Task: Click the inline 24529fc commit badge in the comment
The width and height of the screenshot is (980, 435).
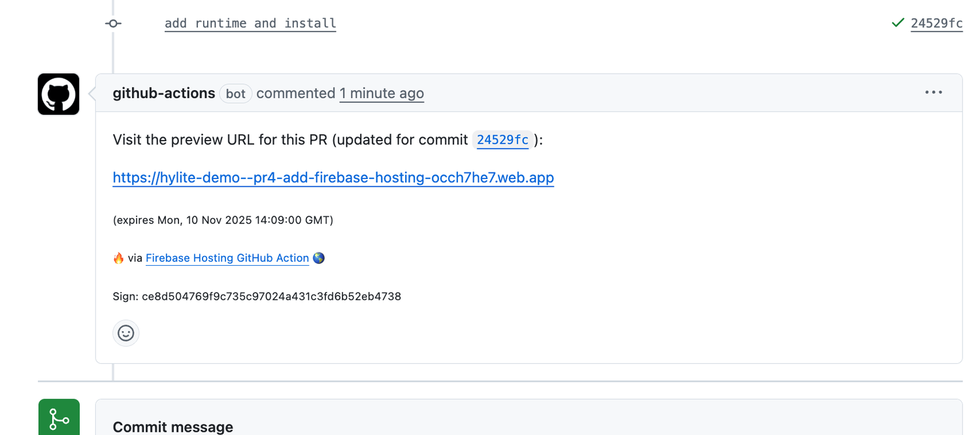Action: 502,139
